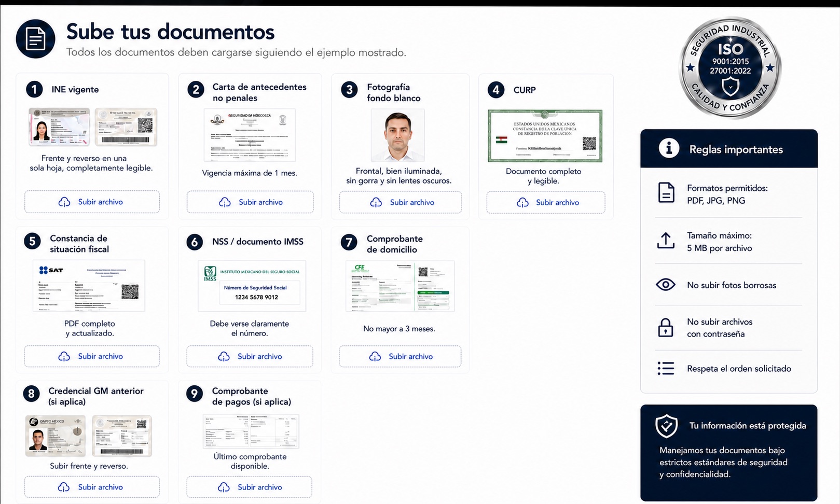Click the shield icon in Tu información está protegida

tap(666, 426)
